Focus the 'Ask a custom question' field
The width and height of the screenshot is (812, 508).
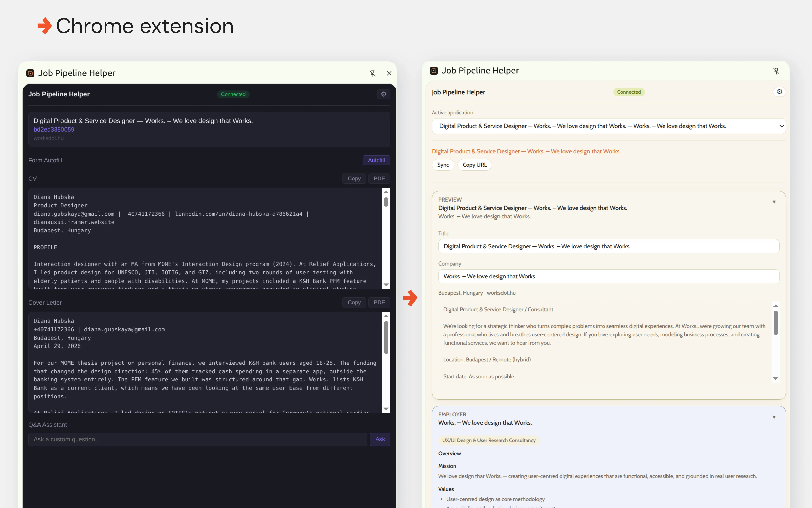[197, 439]
